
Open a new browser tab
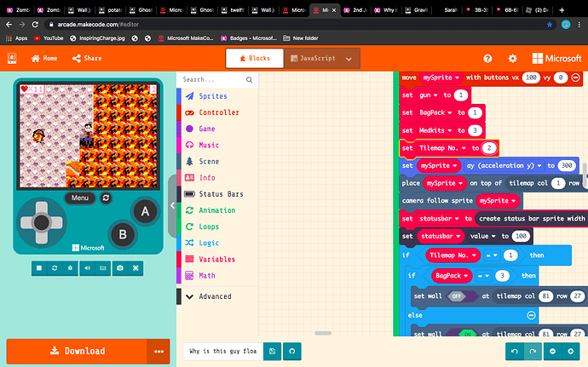[x=562, y=10]
